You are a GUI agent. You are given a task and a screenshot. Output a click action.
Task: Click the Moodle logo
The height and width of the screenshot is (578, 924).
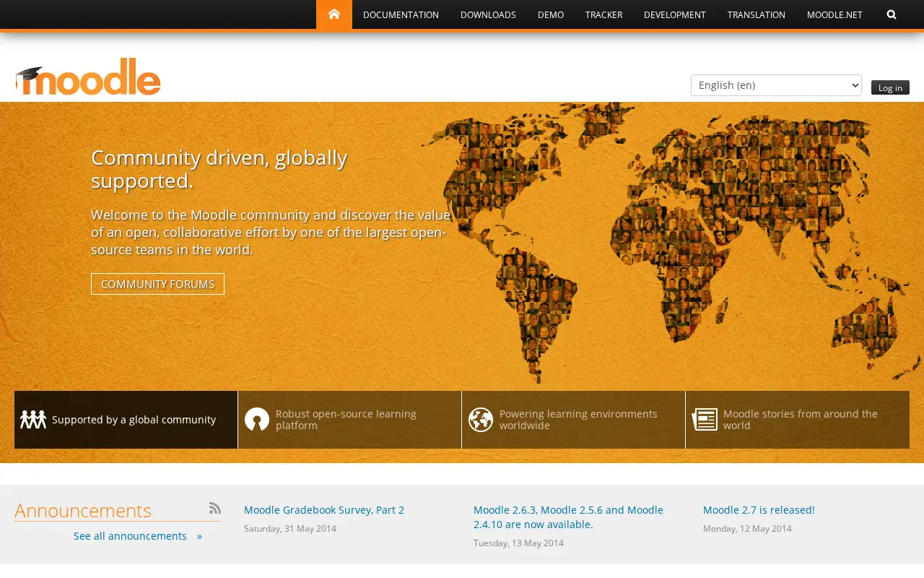(88, 77)
